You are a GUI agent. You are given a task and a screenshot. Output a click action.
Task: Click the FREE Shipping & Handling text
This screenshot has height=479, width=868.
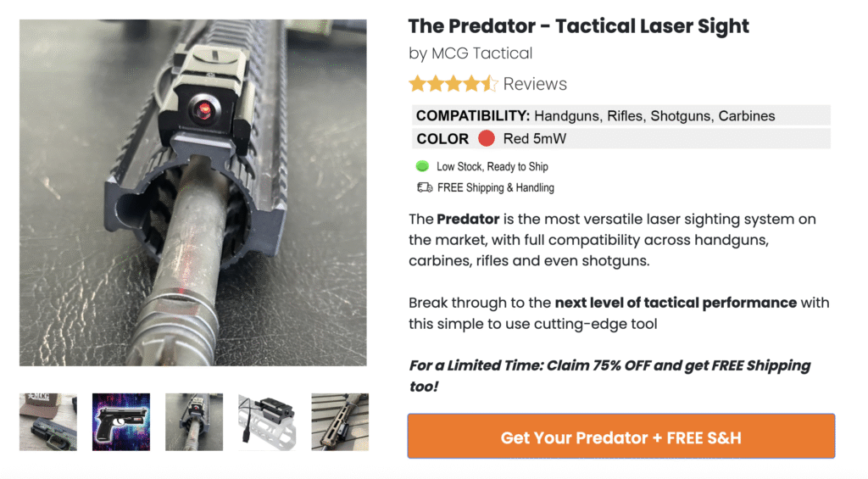[496, 187]
